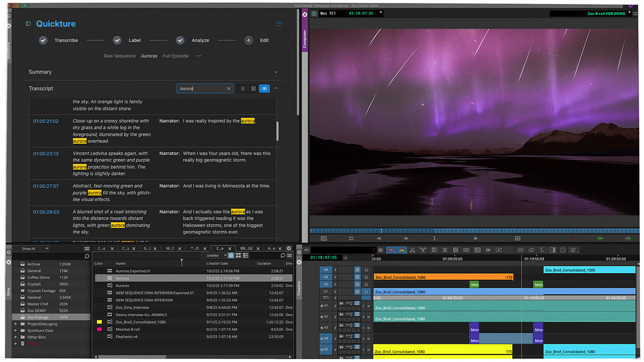Screen dimensions: 644x362
Task: Click the scissors Add Edit tool
Action: coord(412,250)
